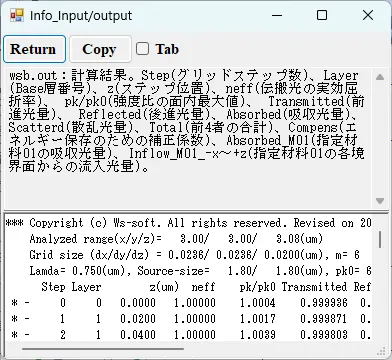The width and height of the screenshot is (392, 360).
Task: Click the Info_Input/output window title text
Action: (x=81, y=16)
